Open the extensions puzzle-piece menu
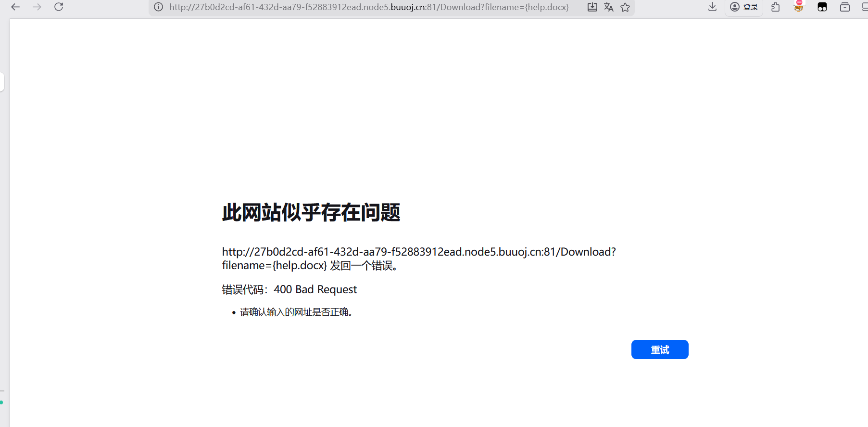Screen dimensions: 868x427 point(775,7)
